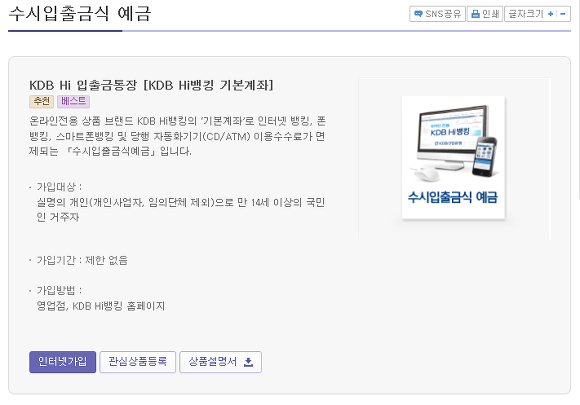The height and width of the screenshot is (405, 580).
Task: Open the 상품설명서 download button
Action: coord(220,362)
